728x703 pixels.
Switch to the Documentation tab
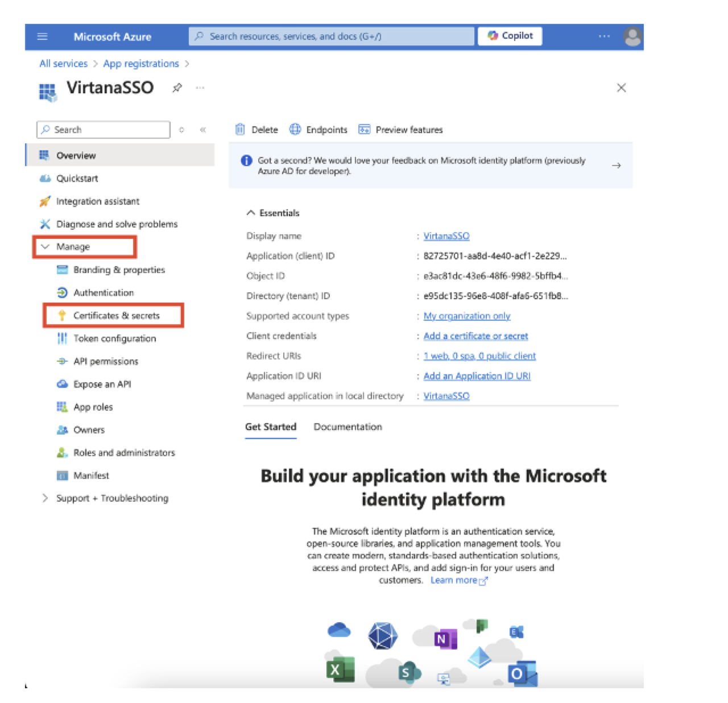(348, 427)
